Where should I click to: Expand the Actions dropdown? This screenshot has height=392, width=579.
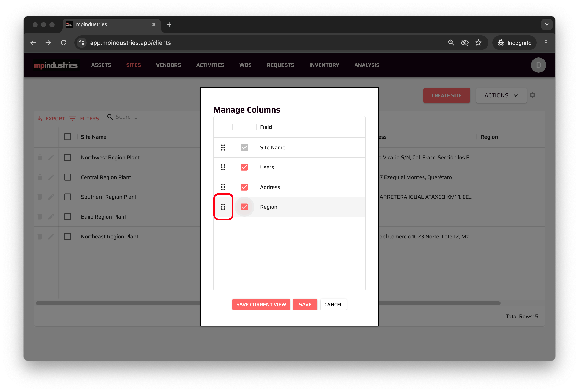(x=501, y=96)
